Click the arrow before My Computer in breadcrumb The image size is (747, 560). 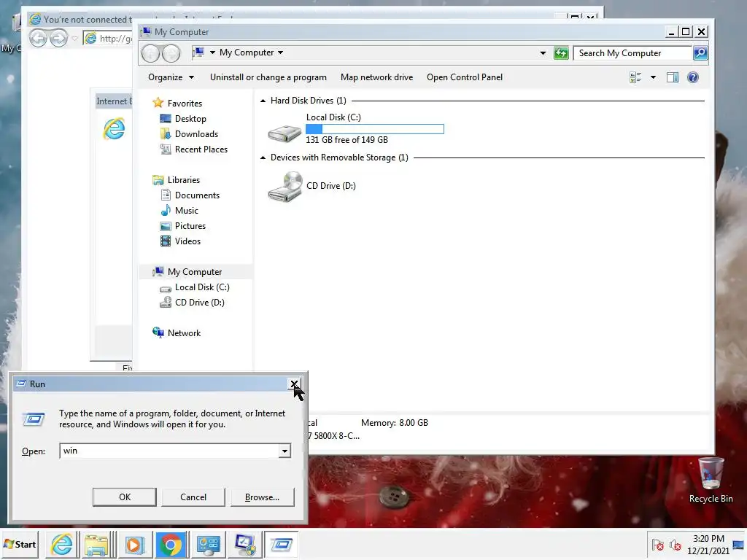(212, 52)
